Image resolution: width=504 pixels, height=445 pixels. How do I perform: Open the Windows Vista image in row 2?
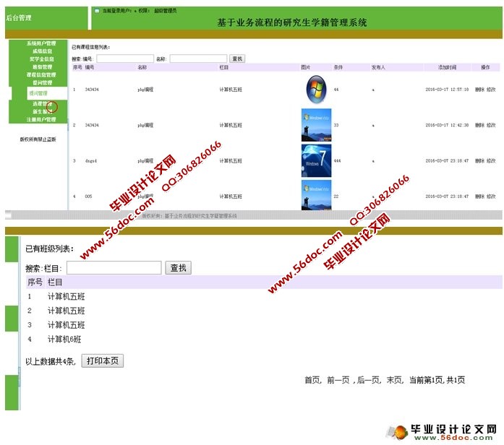click(x=316, y=125)
